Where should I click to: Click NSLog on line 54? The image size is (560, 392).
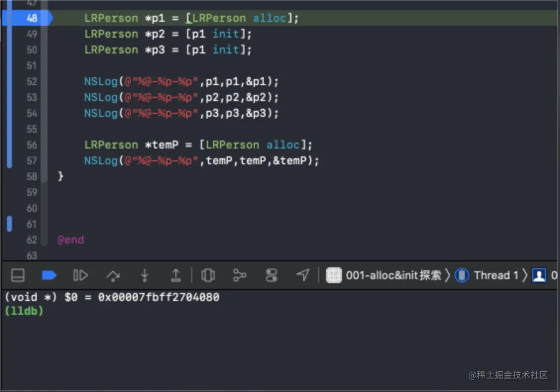101,113
